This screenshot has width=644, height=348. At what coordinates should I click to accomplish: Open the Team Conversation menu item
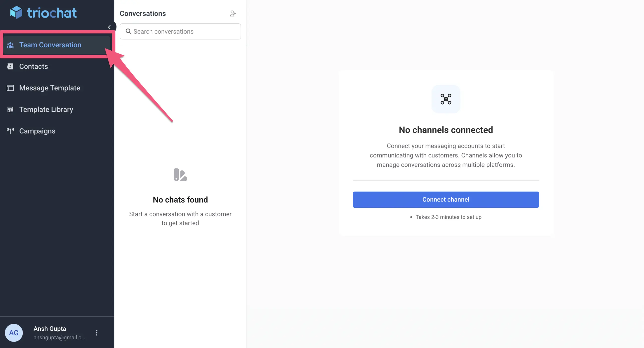[x=50, y=45]
